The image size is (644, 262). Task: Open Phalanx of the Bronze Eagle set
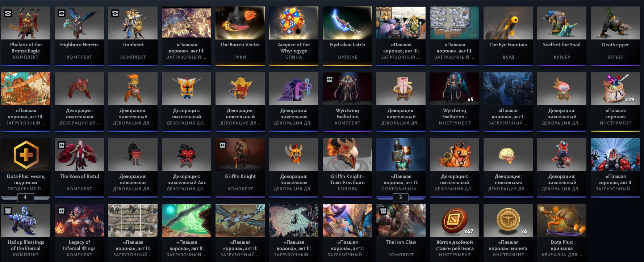26,35
